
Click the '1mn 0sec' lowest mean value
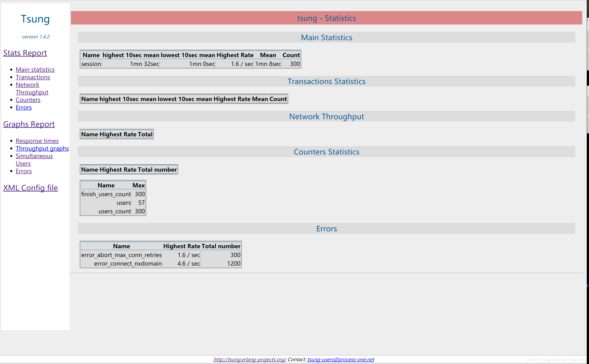pyautogui.click(x=202, y=64)
